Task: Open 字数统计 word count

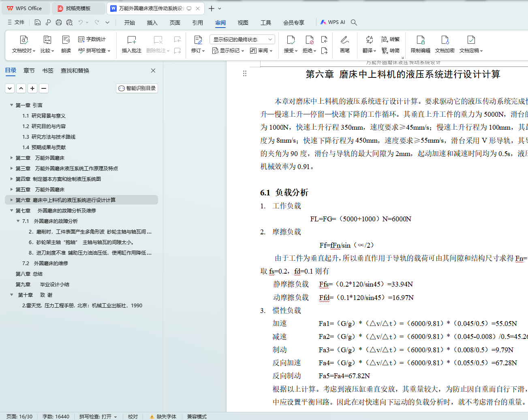Action: pos(92,39)
